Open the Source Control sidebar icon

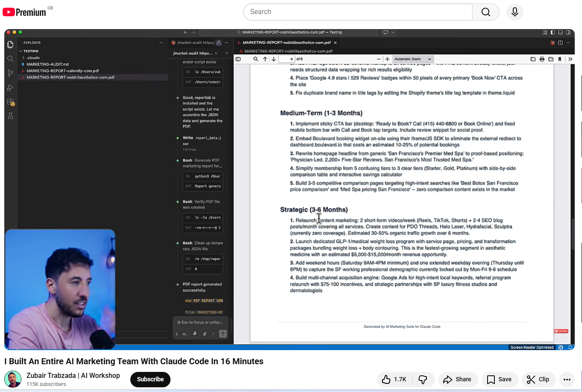(x=11, y=73)
